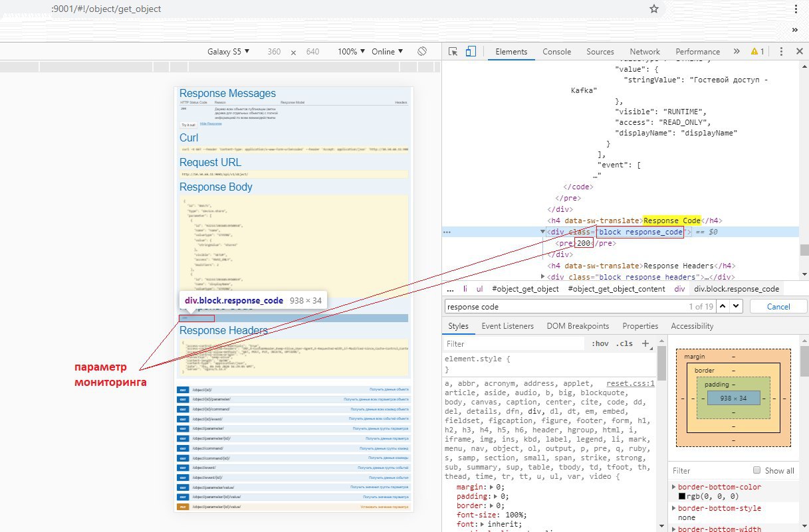The height and width of the screenshot is (532, 809).
Task: Open the DOM Breakpoints pane tab
Action: 578,326
